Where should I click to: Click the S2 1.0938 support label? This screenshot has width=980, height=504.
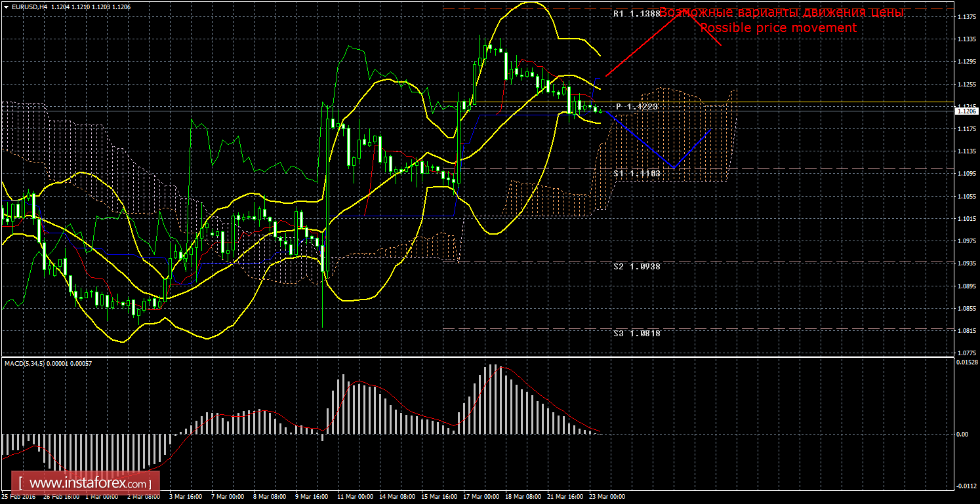click(637, 266)
